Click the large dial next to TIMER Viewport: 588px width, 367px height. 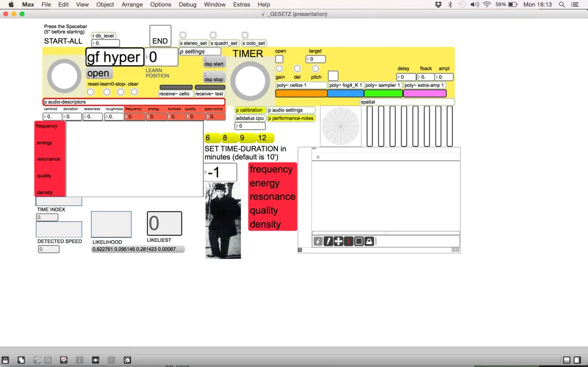tap(250, 81)
